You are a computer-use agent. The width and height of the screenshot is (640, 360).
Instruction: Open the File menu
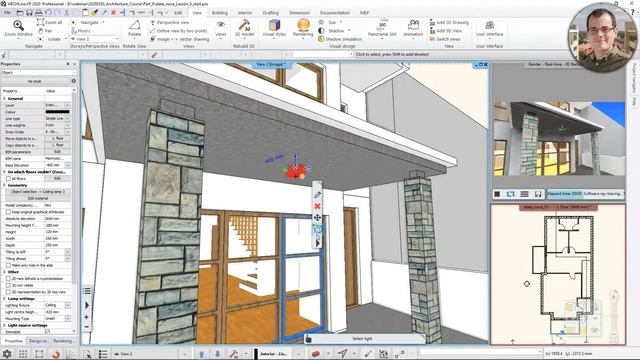(x=7, y=13)
